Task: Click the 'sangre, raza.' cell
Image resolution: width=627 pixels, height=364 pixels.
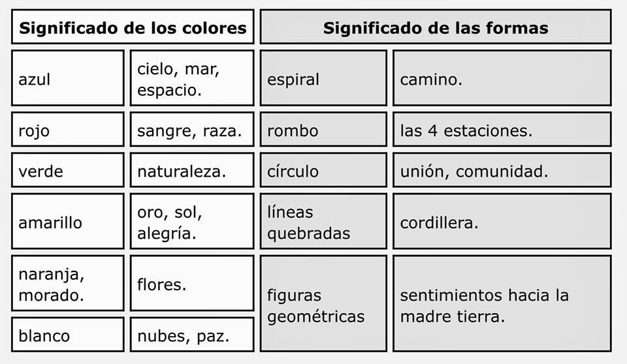Action: coord(192,129)
